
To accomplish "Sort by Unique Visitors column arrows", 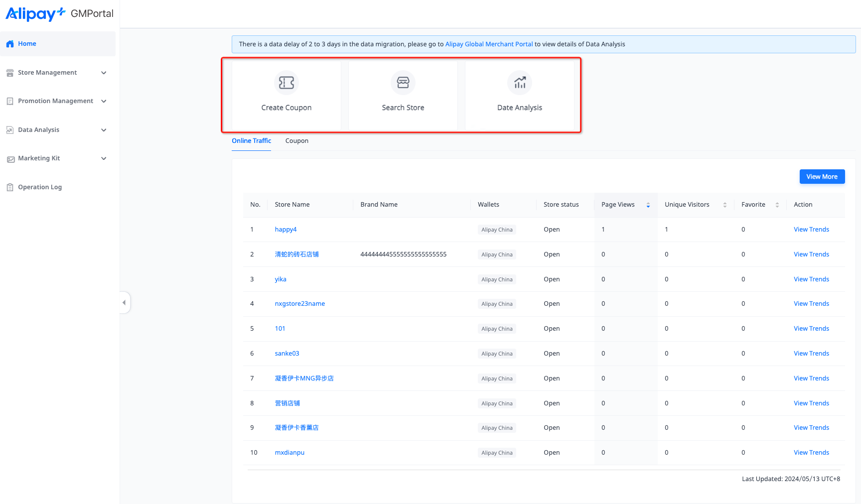I will point(724,205).
